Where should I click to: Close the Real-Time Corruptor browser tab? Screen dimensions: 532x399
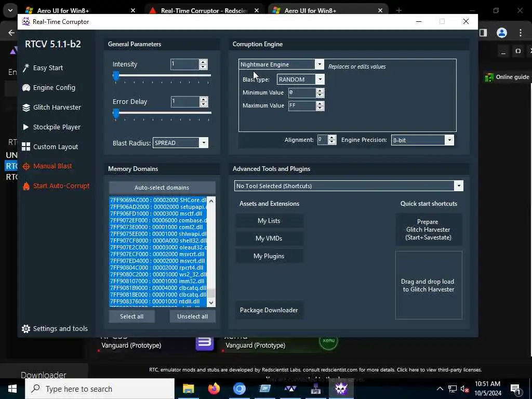[257, 10]
